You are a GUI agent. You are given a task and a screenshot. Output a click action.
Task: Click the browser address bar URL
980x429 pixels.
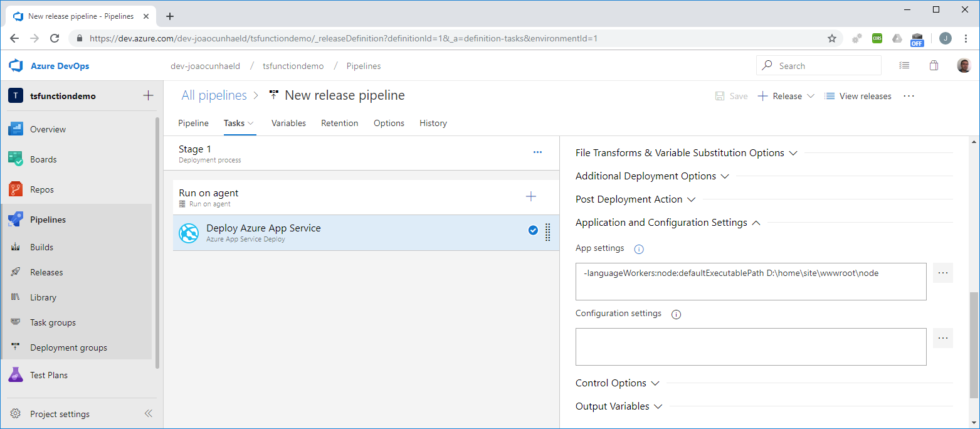click(344, 38)
